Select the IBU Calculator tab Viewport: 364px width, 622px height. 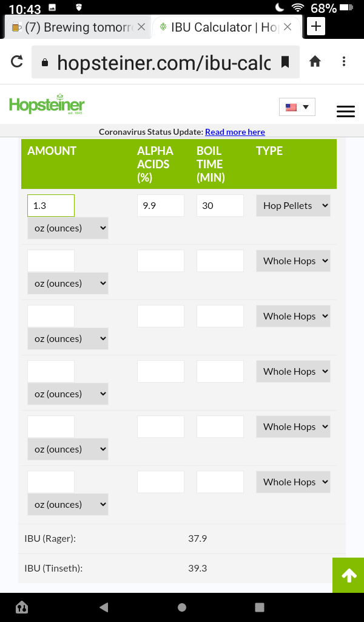click(218, 27)
